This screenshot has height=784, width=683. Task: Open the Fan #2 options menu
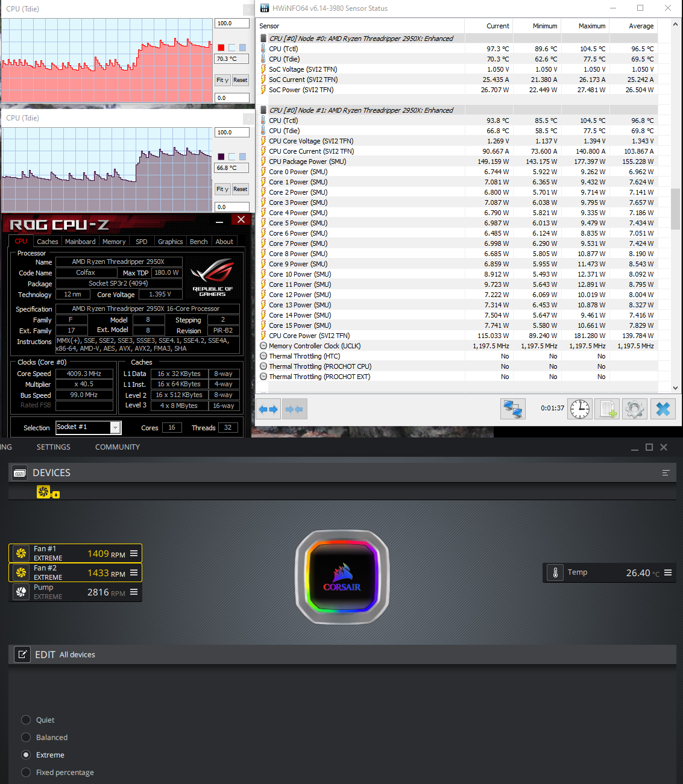[x=134, y=572]
